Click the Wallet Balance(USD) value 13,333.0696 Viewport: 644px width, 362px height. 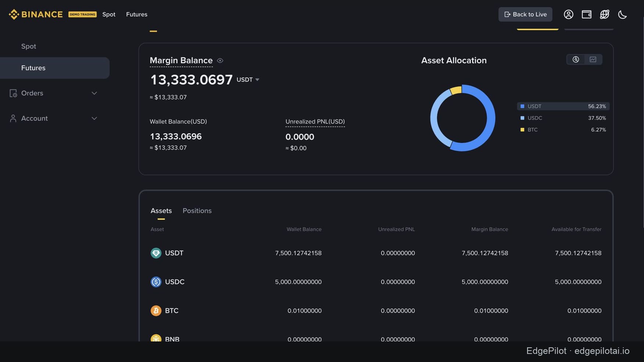176,137
